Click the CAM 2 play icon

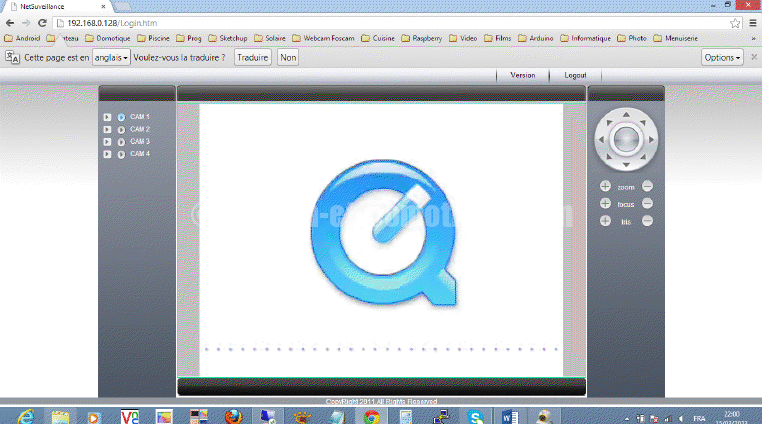[x=107, y=129]
